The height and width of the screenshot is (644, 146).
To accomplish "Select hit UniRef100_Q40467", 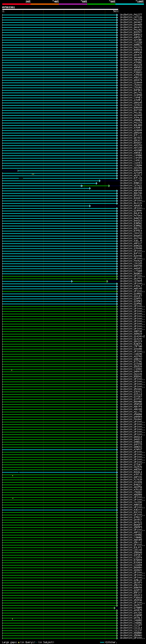I will click(x=131, y=22).
